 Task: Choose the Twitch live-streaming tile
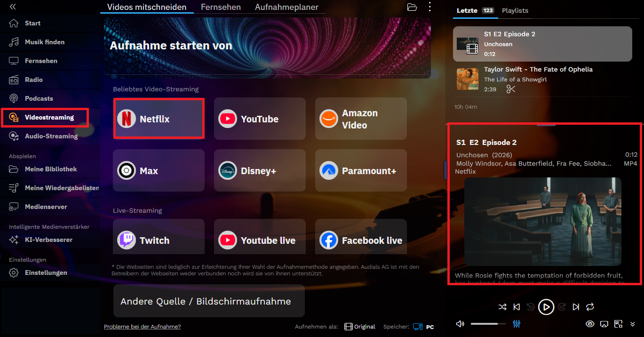(x=159, y=237)
